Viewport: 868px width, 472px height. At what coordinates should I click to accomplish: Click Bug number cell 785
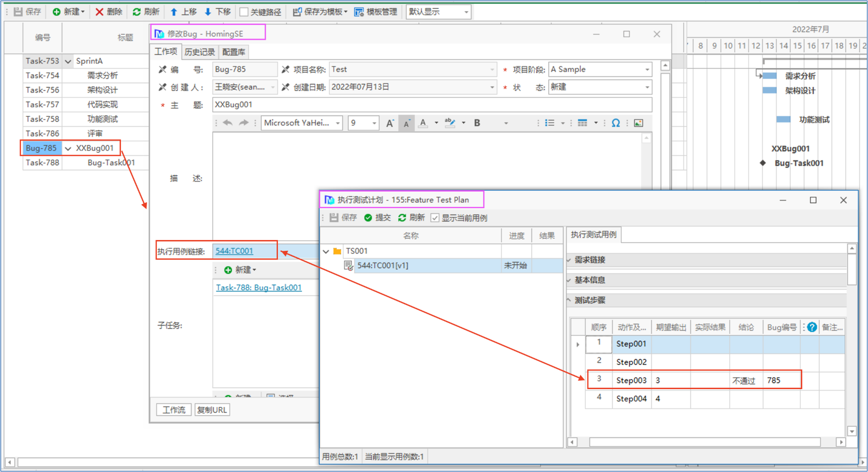pyautogui.click(x=781, y=380)
